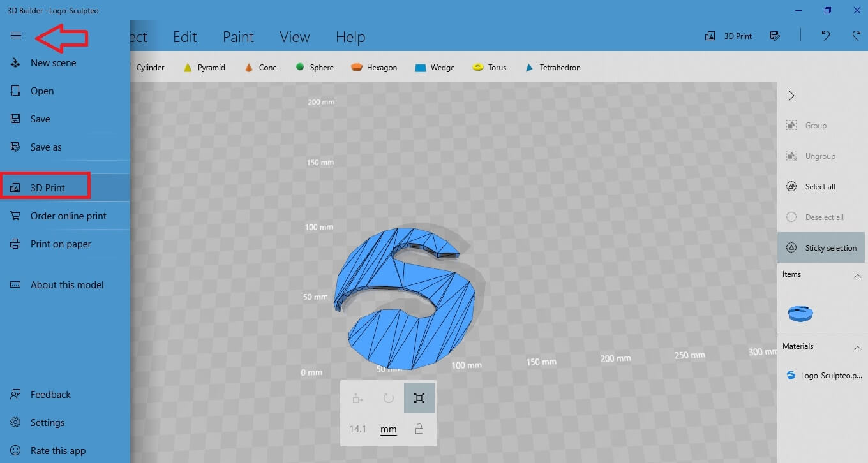Insert a Cone shape
Screen dimensions: 868x463
tap(260, 68)
